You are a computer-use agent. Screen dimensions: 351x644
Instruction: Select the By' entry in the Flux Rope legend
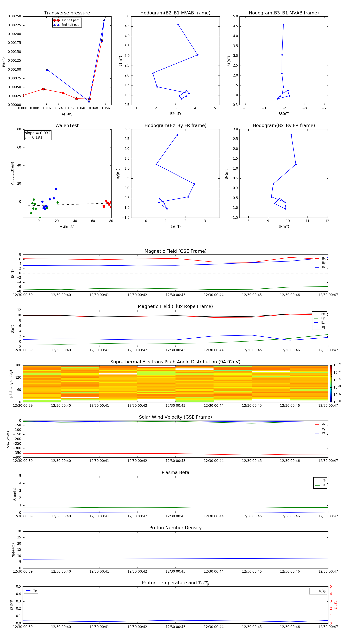tap(320, 318)
